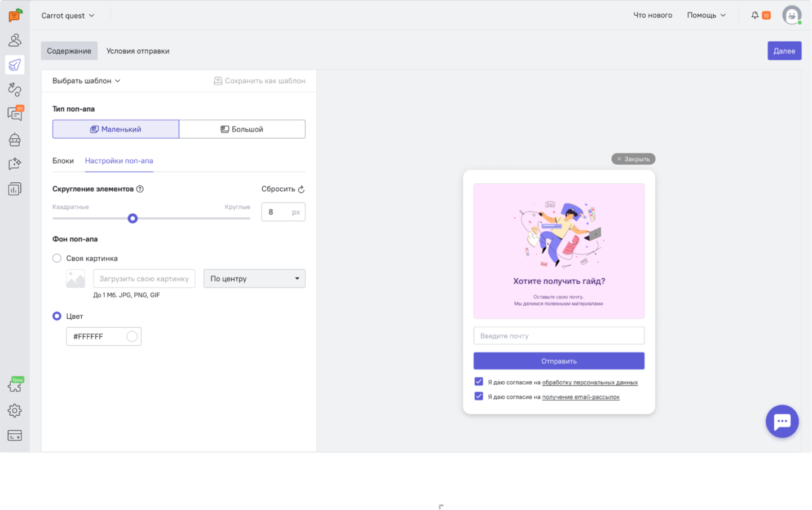Click "Сбросить" to reset rounding
812x510 pixels.
click(x=283, y=189)
